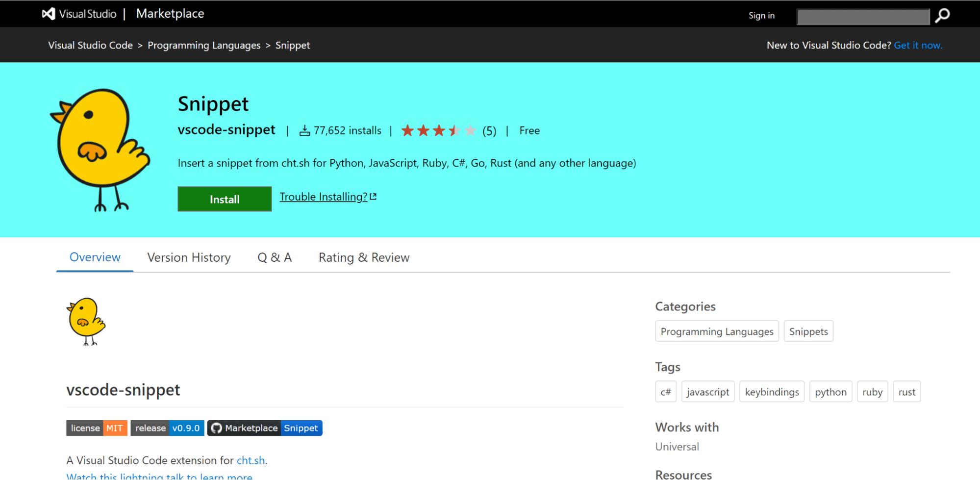Open the Rating & Review tab
980x480 pixels.
point(364,257)
